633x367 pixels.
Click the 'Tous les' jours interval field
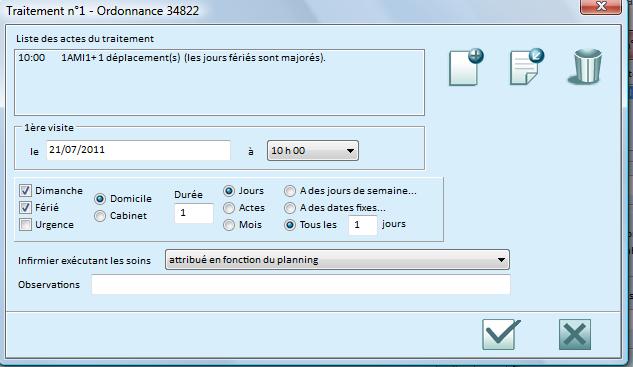tap(363, 225)
